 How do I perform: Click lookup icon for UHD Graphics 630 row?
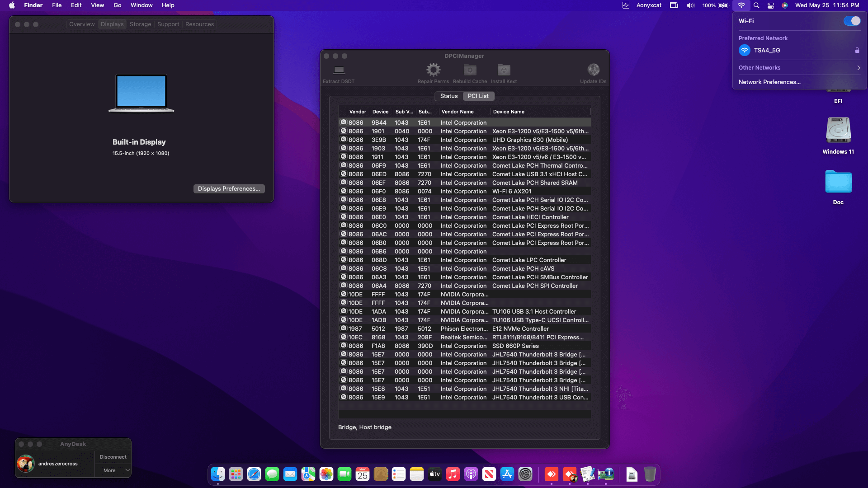[344, 140]
